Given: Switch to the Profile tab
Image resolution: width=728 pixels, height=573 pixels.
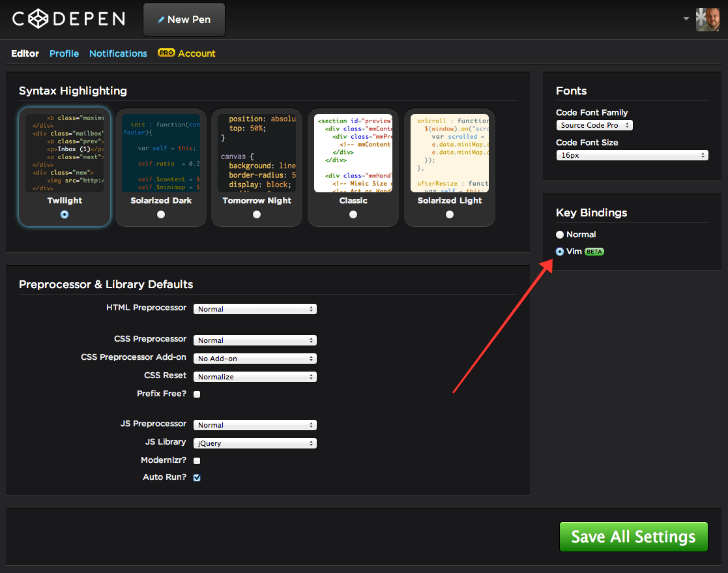Looking at the screenshot, I should [64, 53].
